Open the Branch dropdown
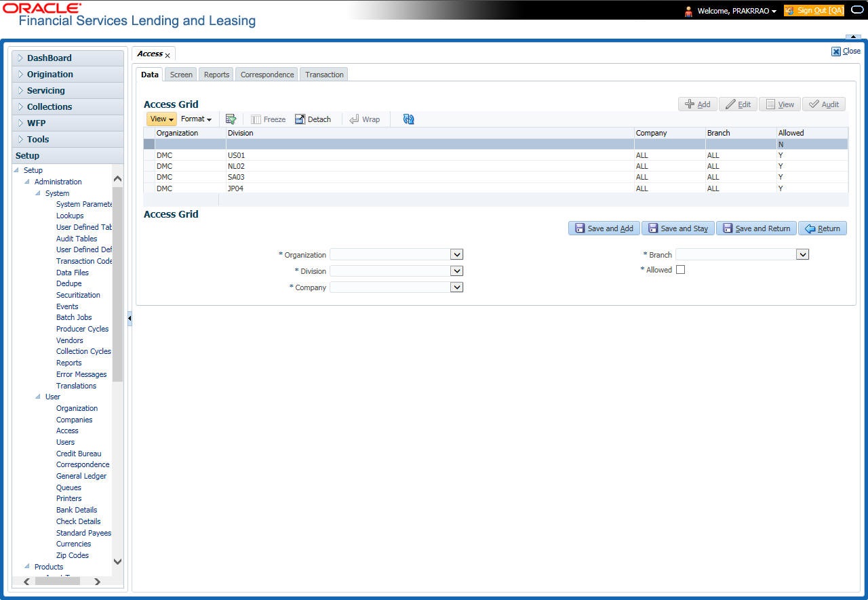 pos(803,255)
